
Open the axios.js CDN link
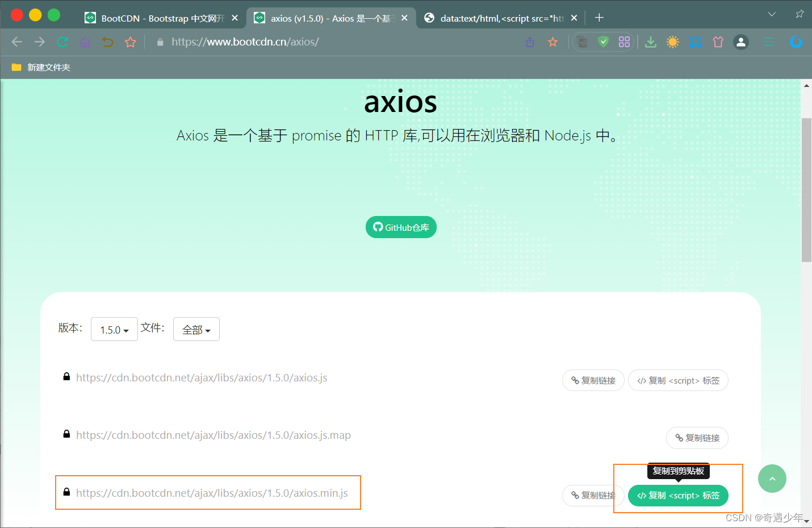[202, 378]
